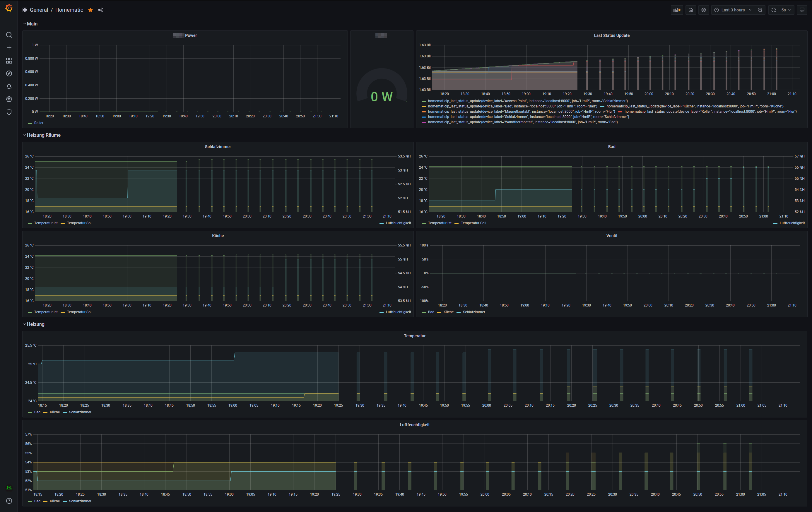Image resolution: width=812 pixels, height=512 pixels.
Task: Toggle Temperatur Soll in Küche panel legend
Action: pyautogui.click(x=80, y=312)
